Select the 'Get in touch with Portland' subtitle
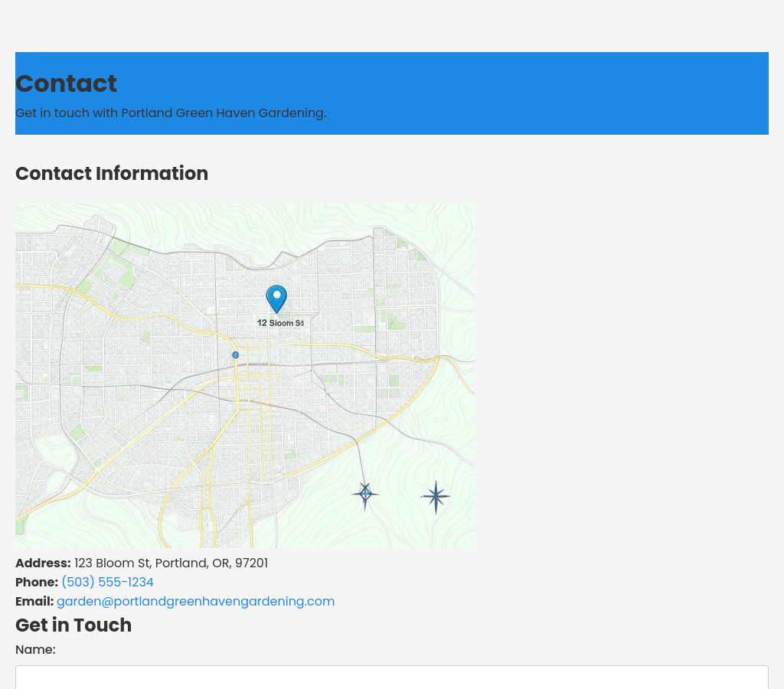 [x=171, y=113]
